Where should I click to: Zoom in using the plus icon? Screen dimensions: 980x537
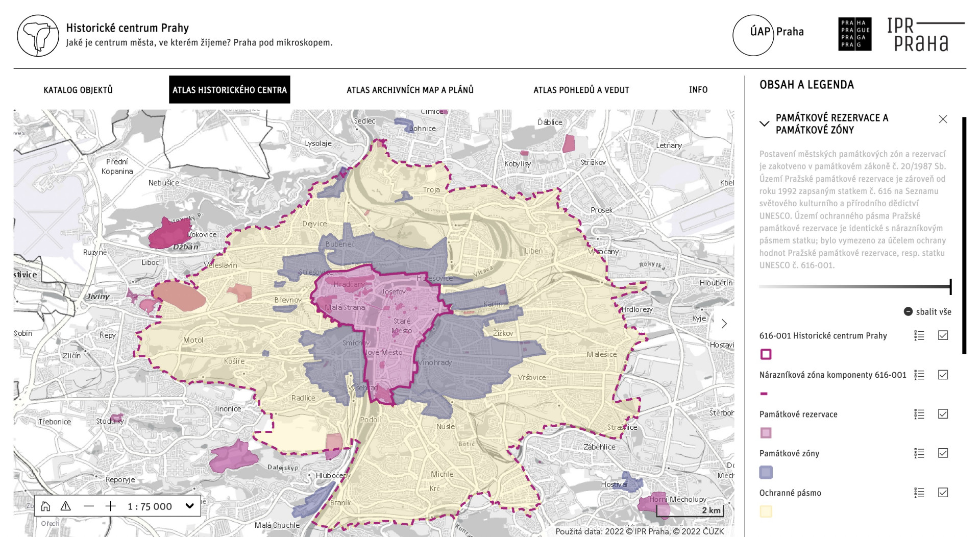[x=111, y=506]
